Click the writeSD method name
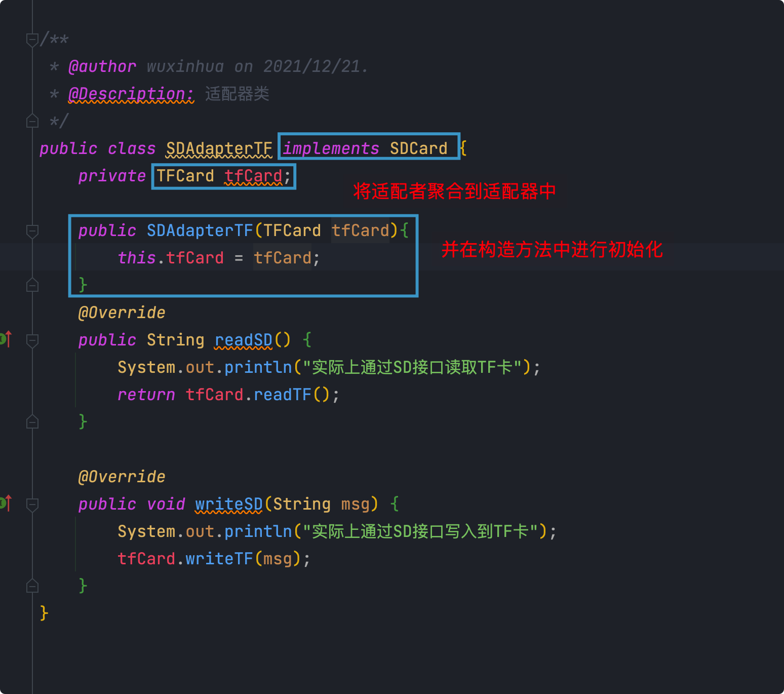Image resolution: width=784 pixels, height=694 pixels. pos(229,504)
